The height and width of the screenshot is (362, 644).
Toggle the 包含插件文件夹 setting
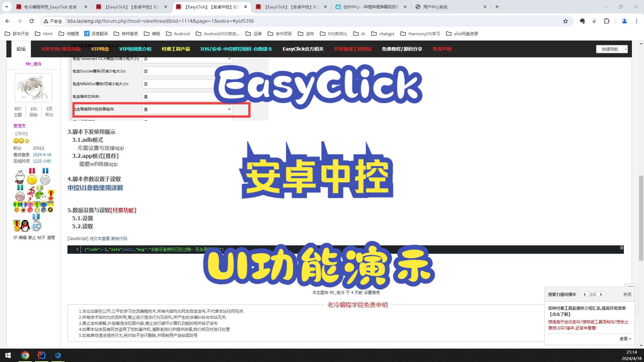186,96
